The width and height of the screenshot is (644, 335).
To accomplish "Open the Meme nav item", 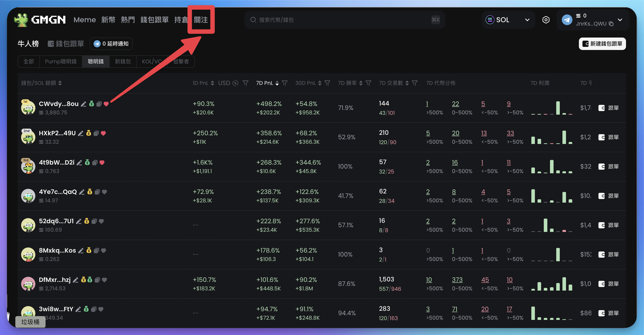I will (85, 20).
